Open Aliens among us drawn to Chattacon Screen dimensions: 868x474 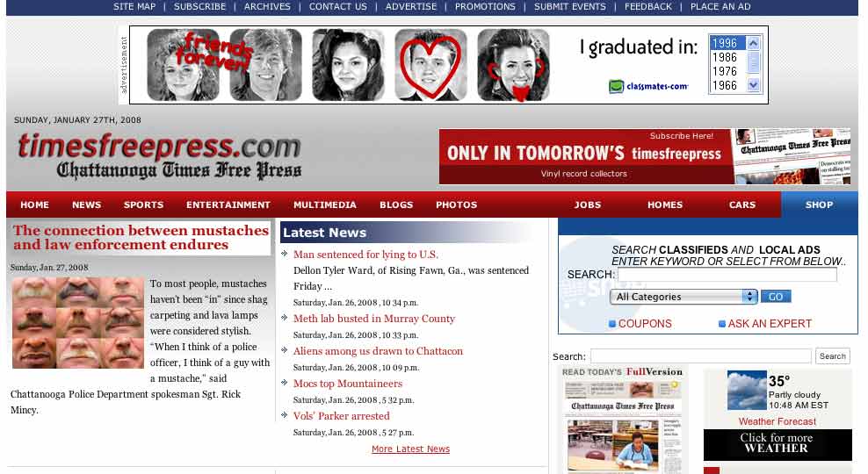pyautogui.click(x=378, y=351)
